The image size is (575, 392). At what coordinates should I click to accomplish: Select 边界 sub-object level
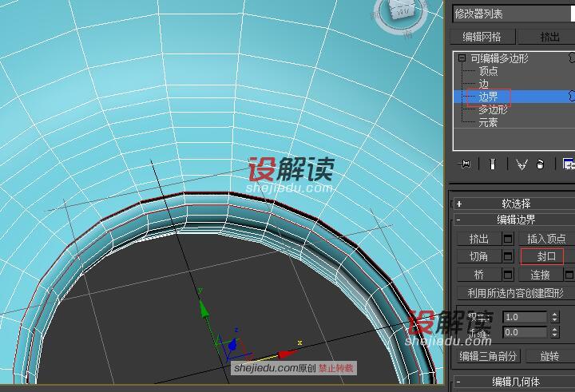489,97
